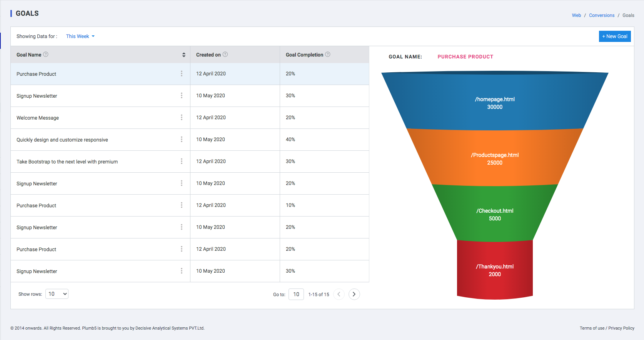
Task: Open kebab menu for Welcome Message row
Action: 182,117
